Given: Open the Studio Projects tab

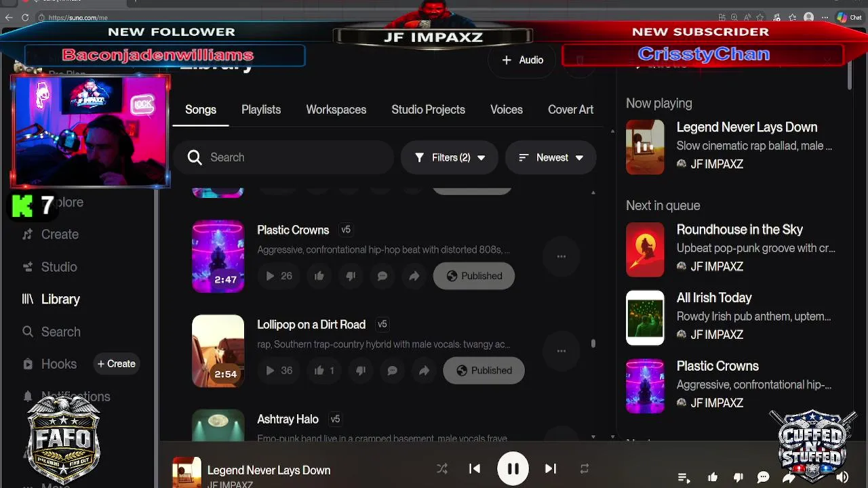Looking at the screenshot, I should pos(428,110).
